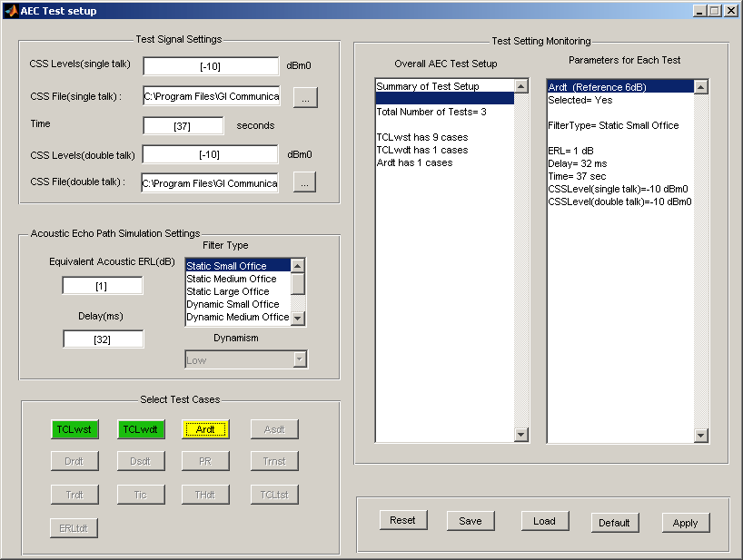Save the test setup
The image size is (743, 560).
click(471, 521)
